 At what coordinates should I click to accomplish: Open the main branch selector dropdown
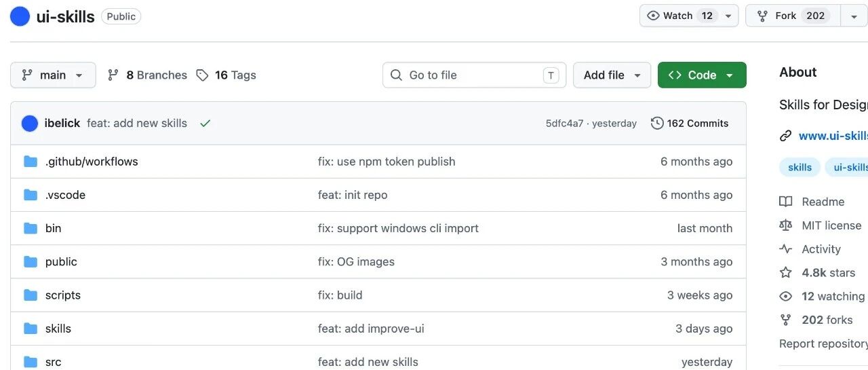[53, 75]
